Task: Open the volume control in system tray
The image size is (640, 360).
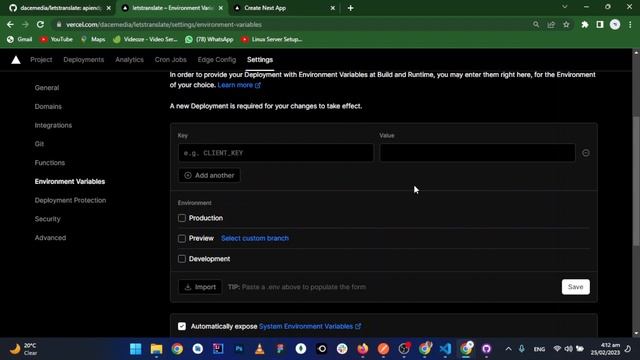Action: point(568,349)
